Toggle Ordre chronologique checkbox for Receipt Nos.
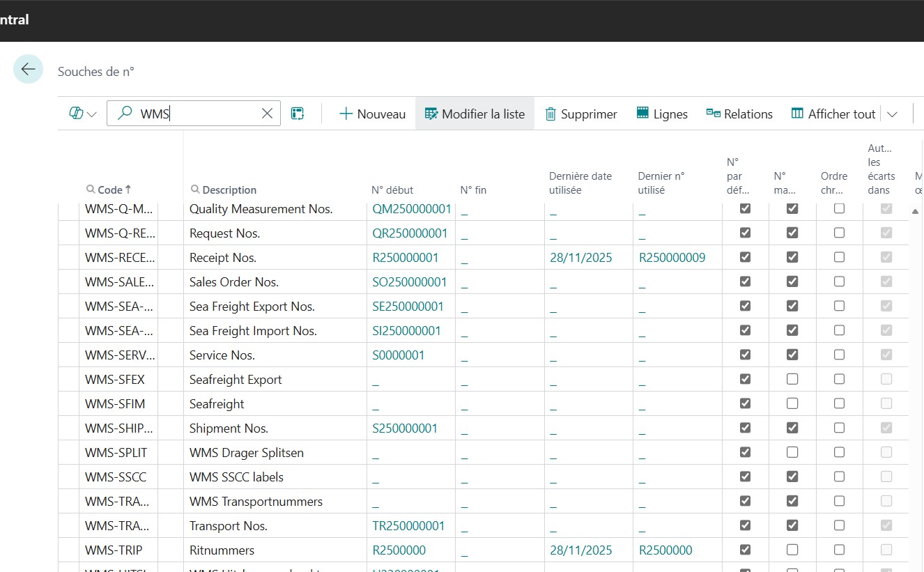 click(839, 257)
